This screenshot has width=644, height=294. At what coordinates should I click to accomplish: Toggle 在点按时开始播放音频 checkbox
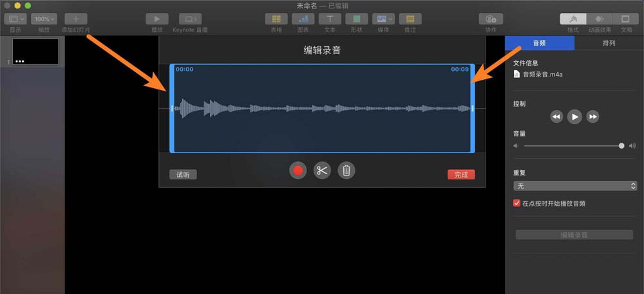tap(516, 203)
